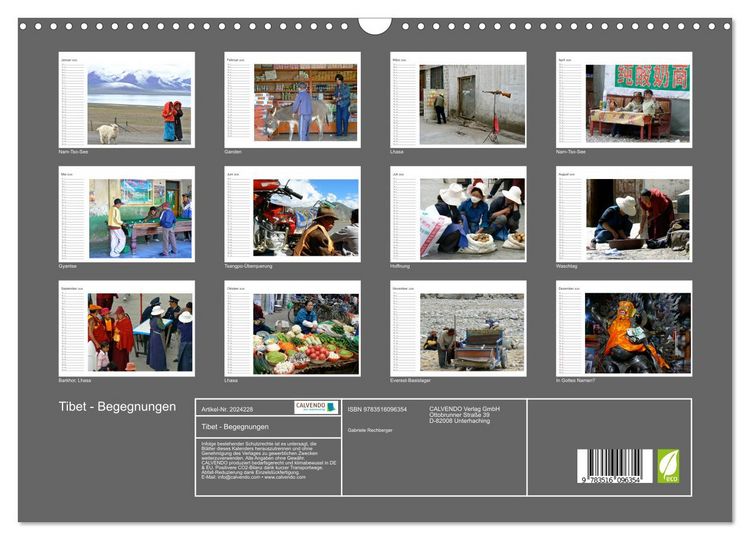
Task: Click the caption 'Ganden'
Action: click(233, 152)
